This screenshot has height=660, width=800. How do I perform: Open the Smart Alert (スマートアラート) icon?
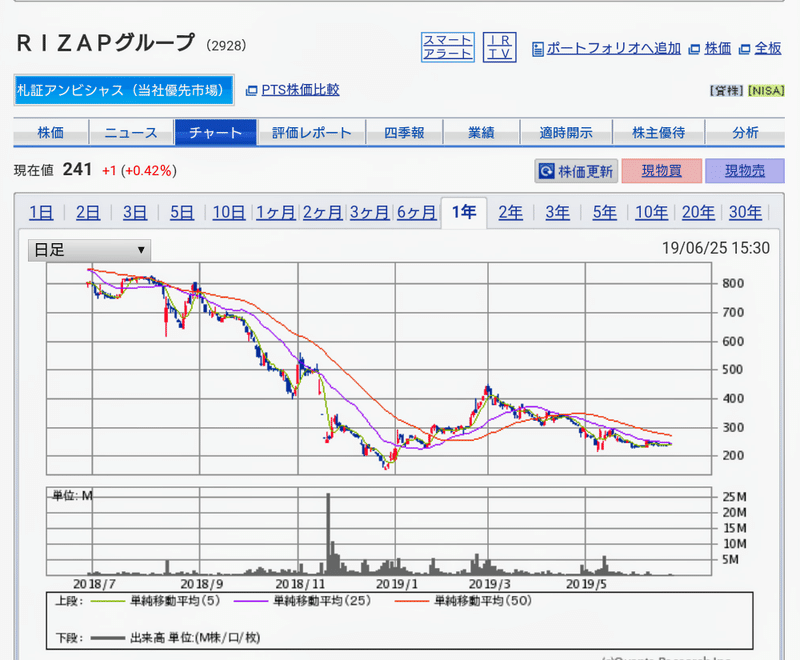click(x=447, y=47)
